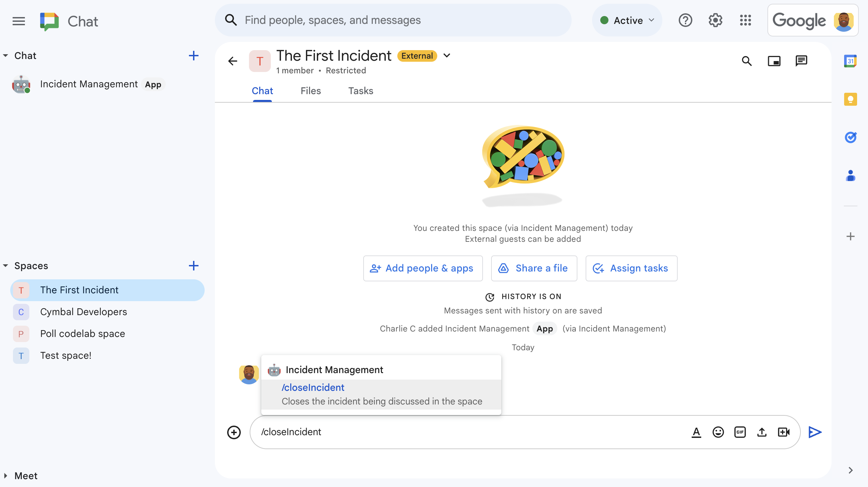Expand the space name dropdown arrow

pyautogui.click(x=446, y=56)
